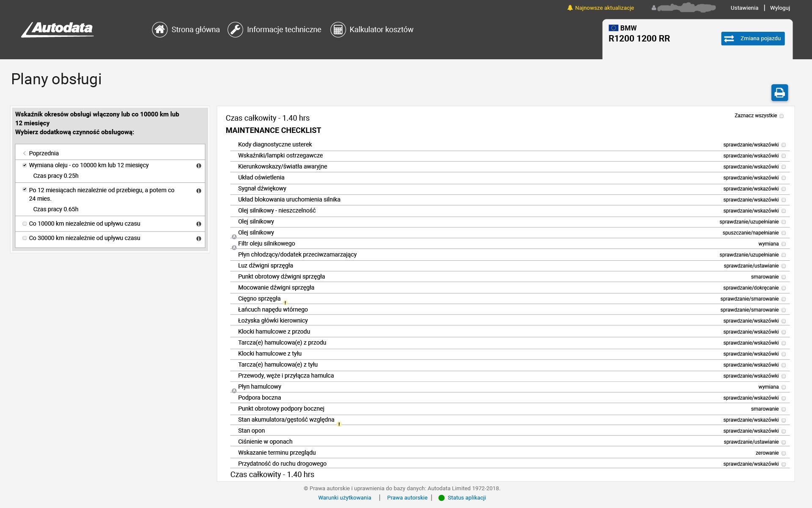Image resolution: width=812 pixels, height=508 pixels.
Task: Click the Strona główna home icon
Action: point(160,30)
